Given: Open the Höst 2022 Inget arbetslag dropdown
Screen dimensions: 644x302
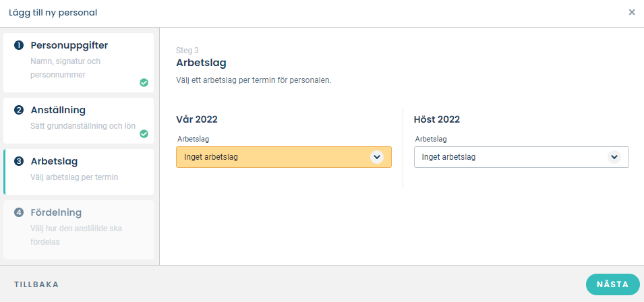Looking at the screenshot, I should coord(521,157).
